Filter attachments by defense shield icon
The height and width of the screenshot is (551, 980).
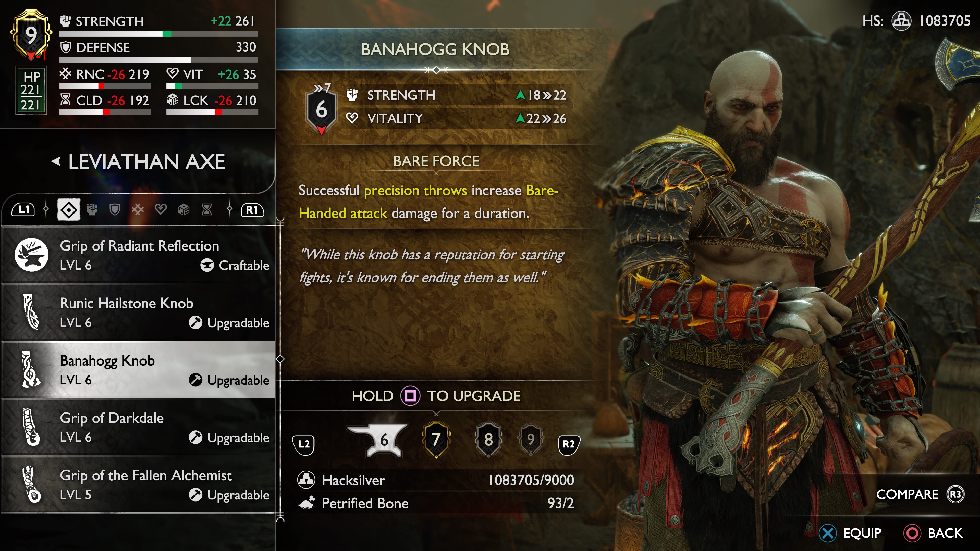pyautogui.click(x=115, y=209)
